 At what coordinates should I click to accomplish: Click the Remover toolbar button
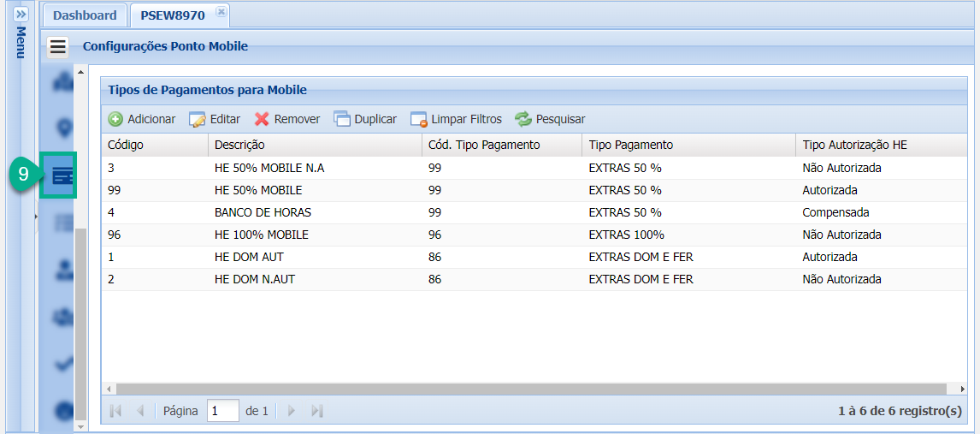[286, 119]
